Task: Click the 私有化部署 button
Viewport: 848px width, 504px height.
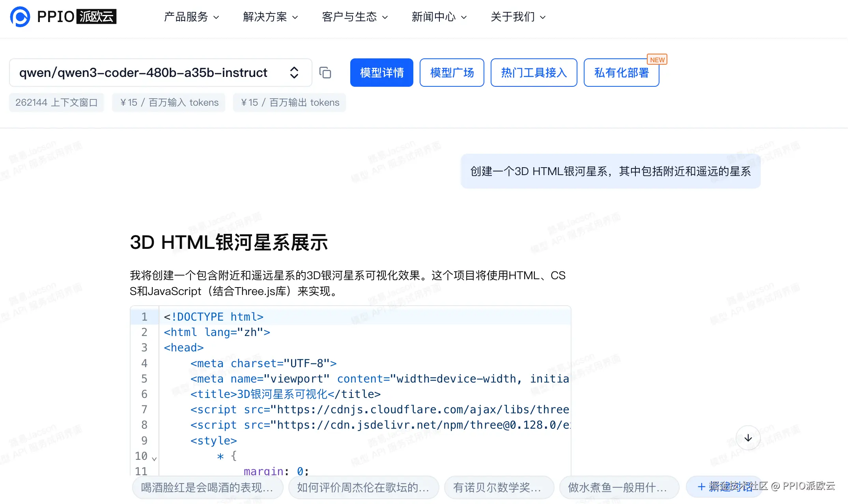Action: (x=621, y=73)
